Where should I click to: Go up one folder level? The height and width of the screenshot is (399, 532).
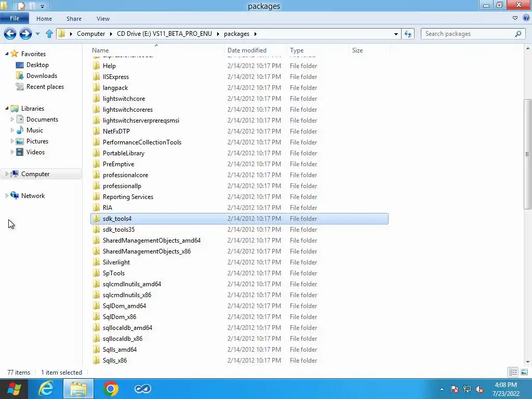49,34
